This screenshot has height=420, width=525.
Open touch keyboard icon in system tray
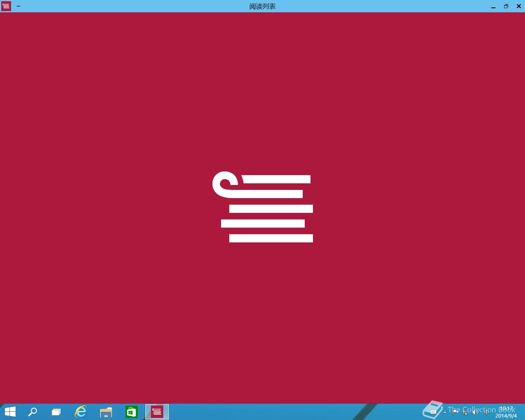434,412
